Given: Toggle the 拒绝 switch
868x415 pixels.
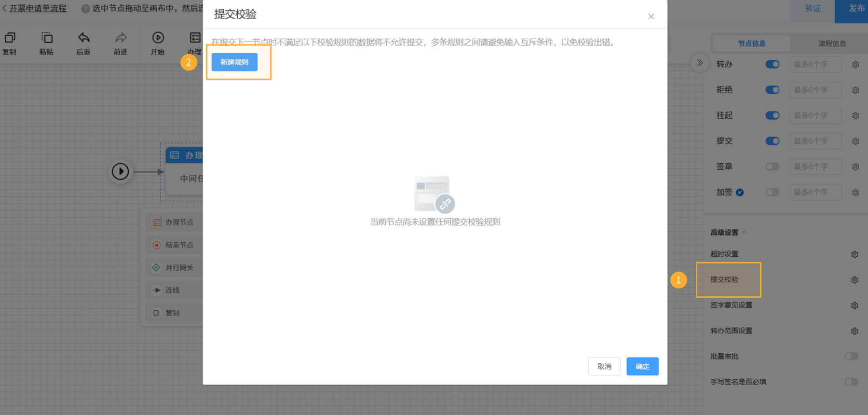Looking at the screenshot, I should pos(773,90).
